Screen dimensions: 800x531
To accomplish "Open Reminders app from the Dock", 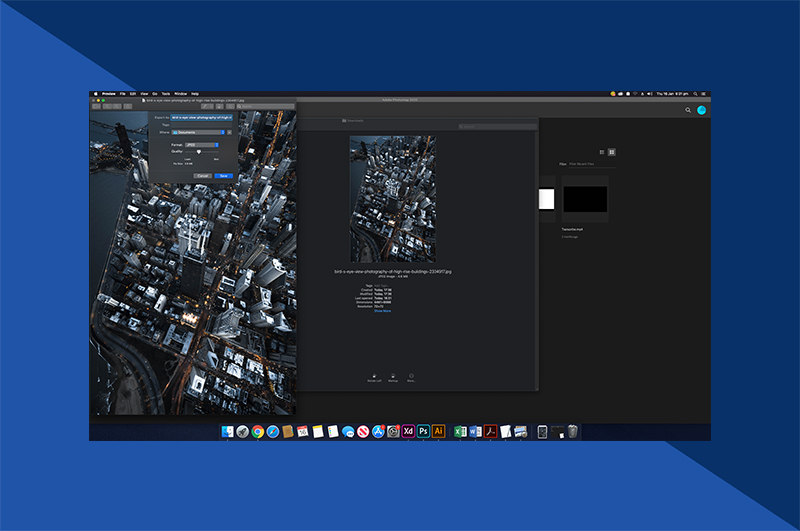I will 333,432.
